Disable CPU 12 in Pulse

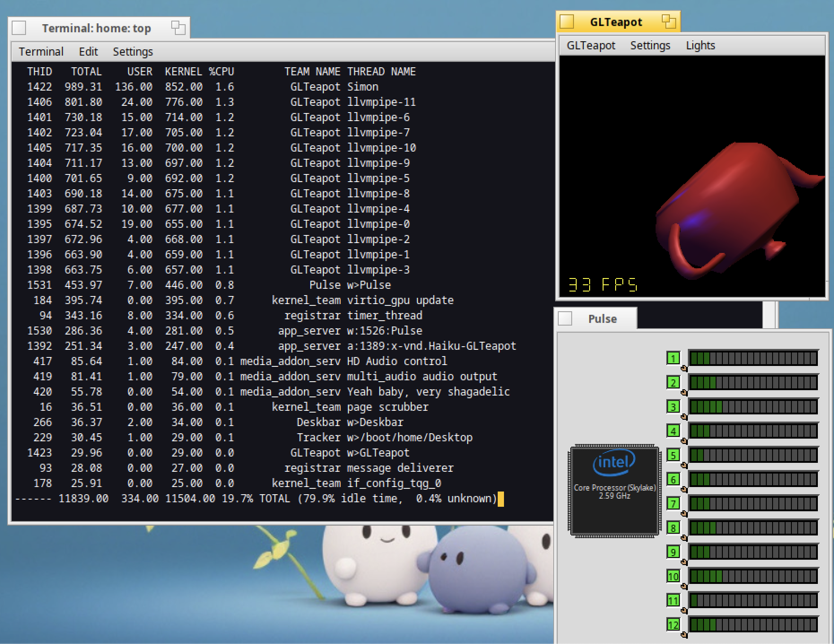(x=673, y=625)
